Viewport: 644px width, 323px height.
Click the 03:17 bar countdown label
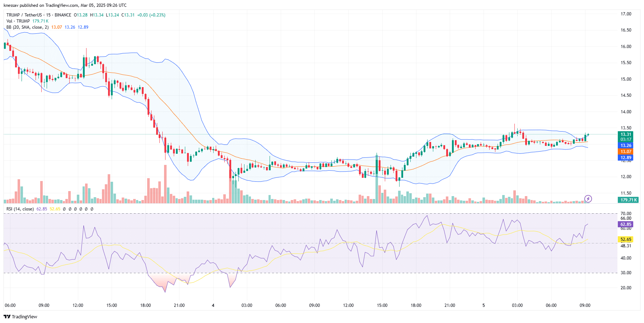(x=626, y=139)
